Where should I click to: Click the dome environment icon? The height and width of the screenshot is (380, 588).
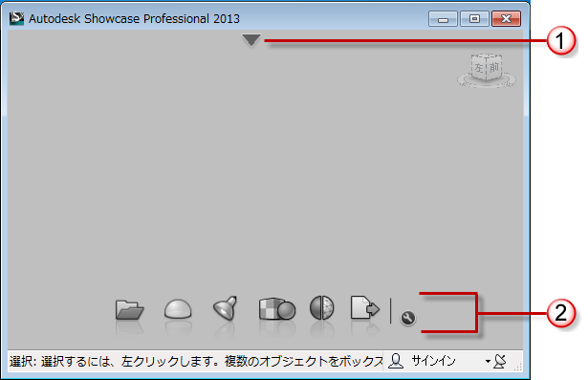178,308
